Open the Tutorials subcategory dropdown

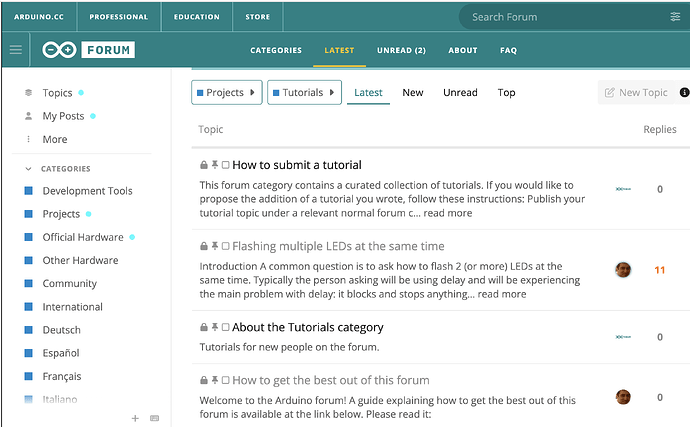tap(305, 92)
